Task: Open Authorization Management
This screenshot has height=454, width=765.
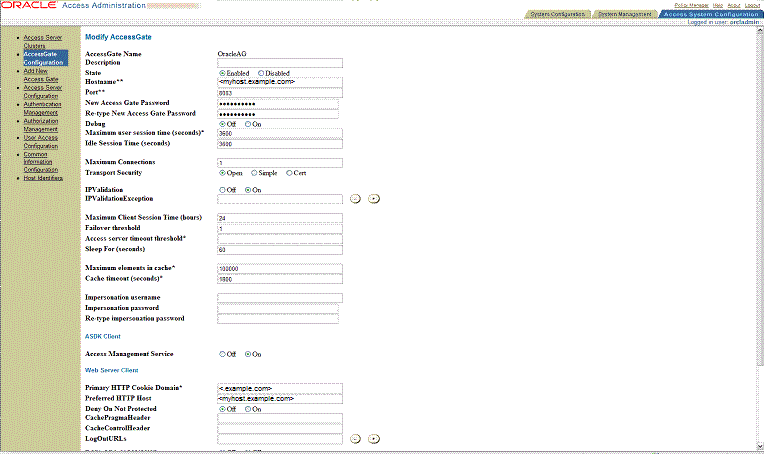Action: [41, 125]
